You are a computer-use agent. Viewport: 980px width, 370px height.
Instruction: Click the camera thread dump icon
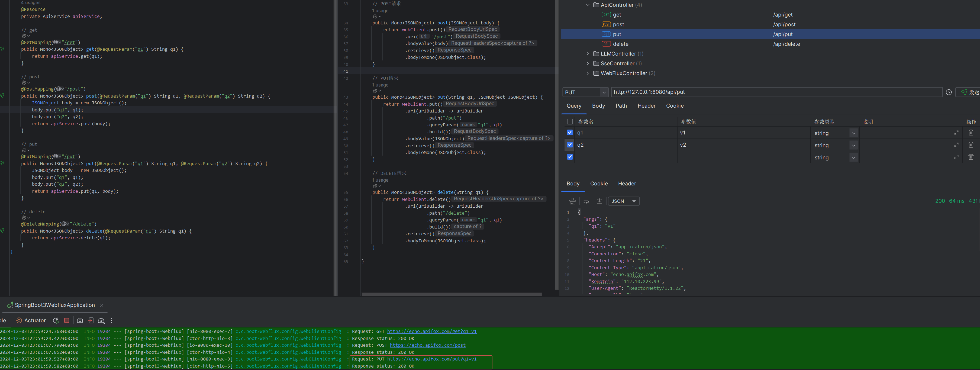[80, 320]
